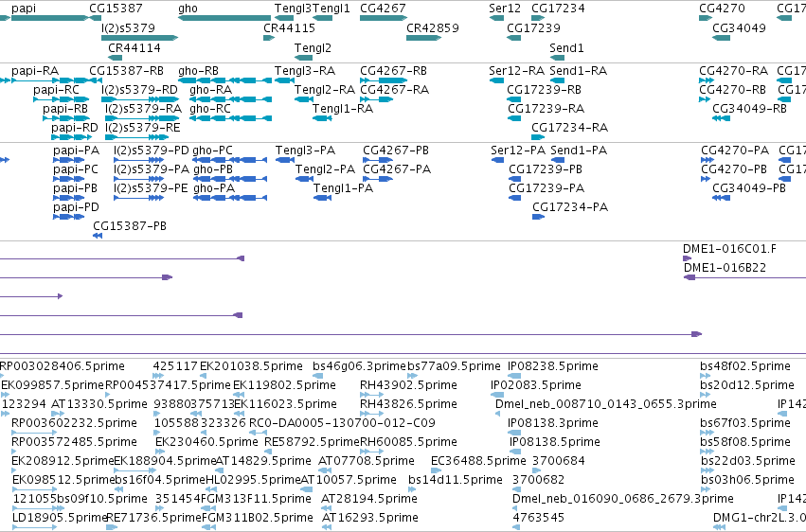The width and height of the screenshot is (806, 532).
Task: Click EST AT07708.5prime
Action: point(367,461)
